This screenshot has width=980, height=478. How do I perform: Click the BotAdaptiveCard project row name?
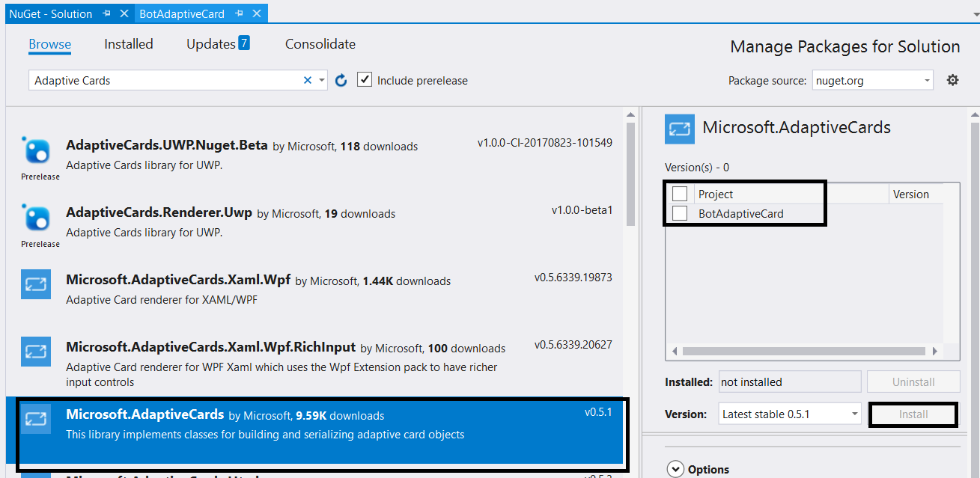click(x=741, y=213)
